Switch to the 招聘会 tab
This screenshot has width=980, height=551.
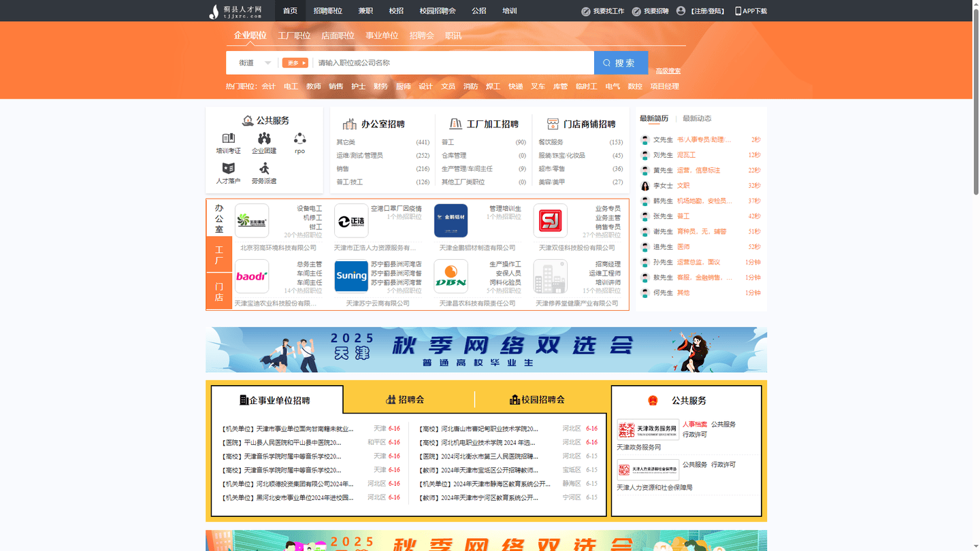tap(406, 399)
